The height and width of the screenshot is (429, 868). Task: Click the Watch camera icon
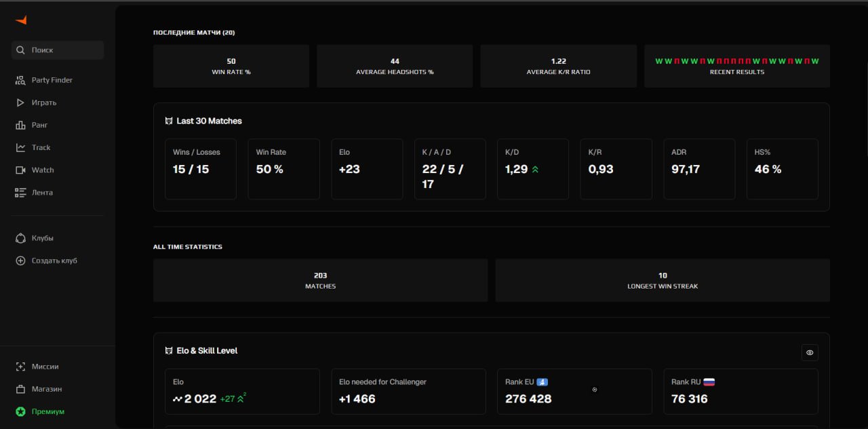(x=19, y=170)
